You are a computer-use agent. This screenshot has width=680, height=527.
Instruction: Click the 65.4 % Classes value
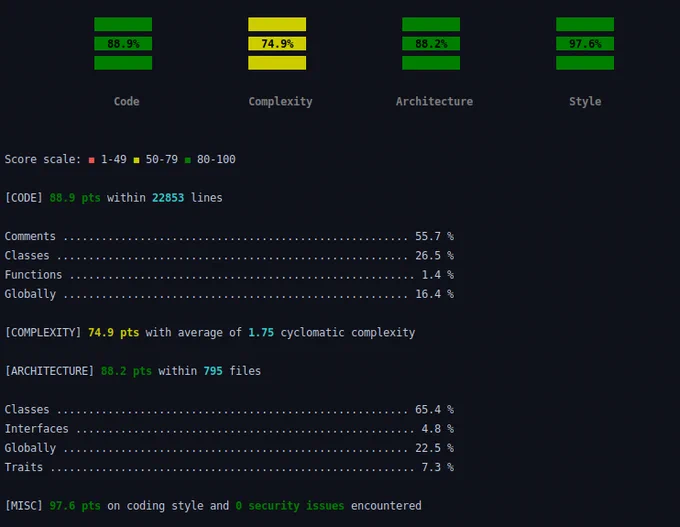pos(435,409)
